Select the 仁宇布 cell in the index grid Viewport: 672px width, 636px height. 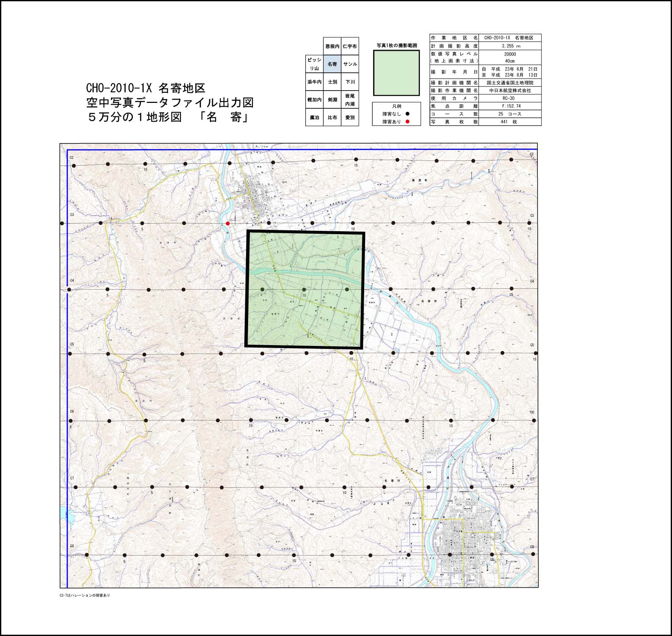click(x=350, y=46)
